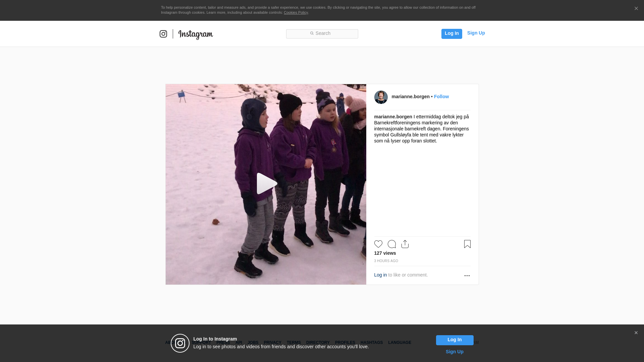The image size is (644, 362).
Task: Open the Cookies Policy link
Action: tap(296, 12)
